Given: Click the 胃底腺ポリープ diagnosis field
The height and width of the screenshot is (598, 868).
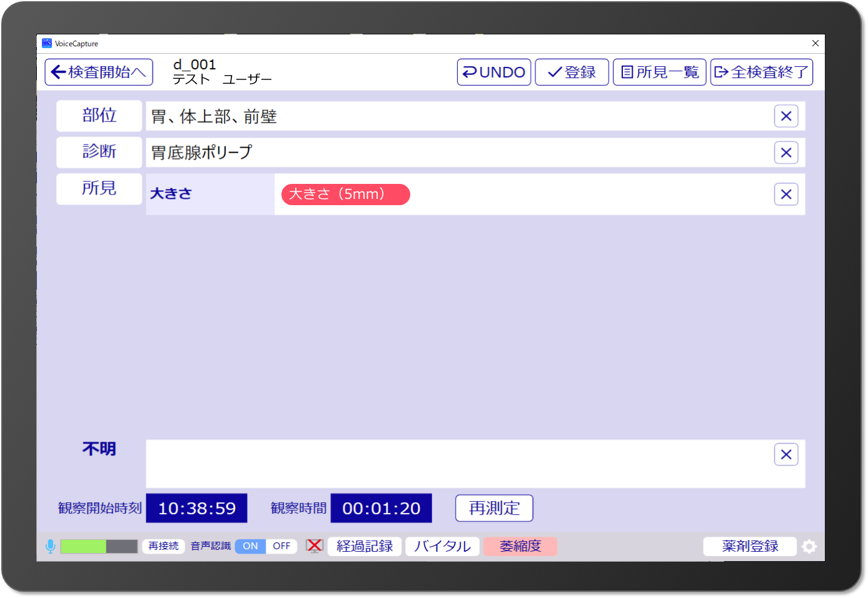Looking at the screenshot, I should (475, 153).
